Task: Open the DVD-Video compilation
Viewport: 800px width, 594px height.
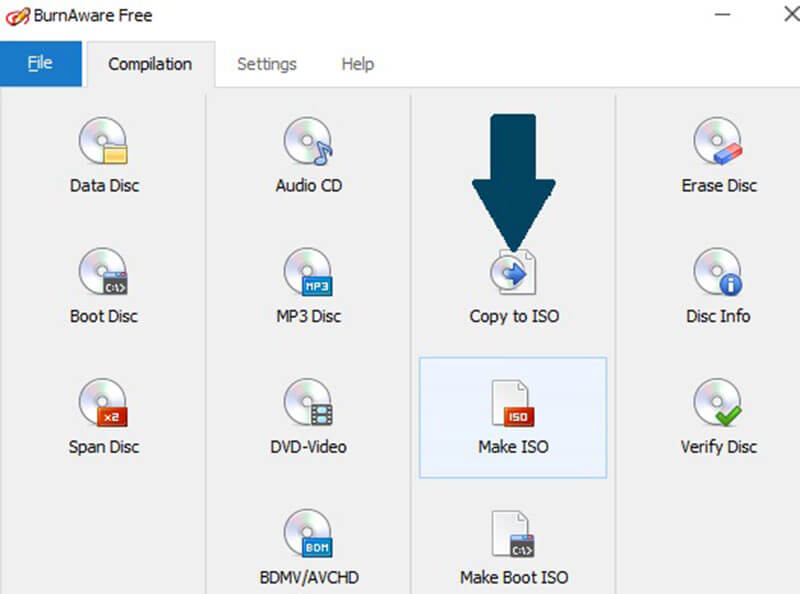Action: 308,414
